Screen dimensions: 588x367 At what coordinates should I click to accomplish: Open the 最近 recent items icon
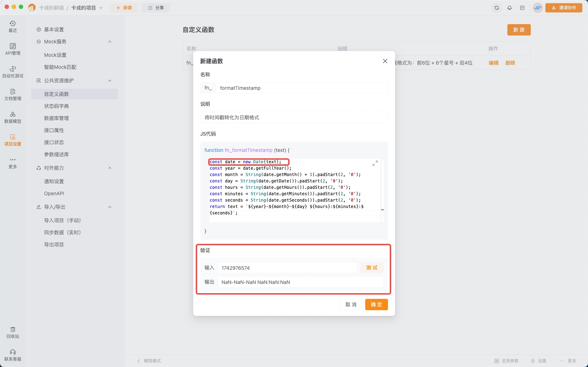[x=12, y=27]
